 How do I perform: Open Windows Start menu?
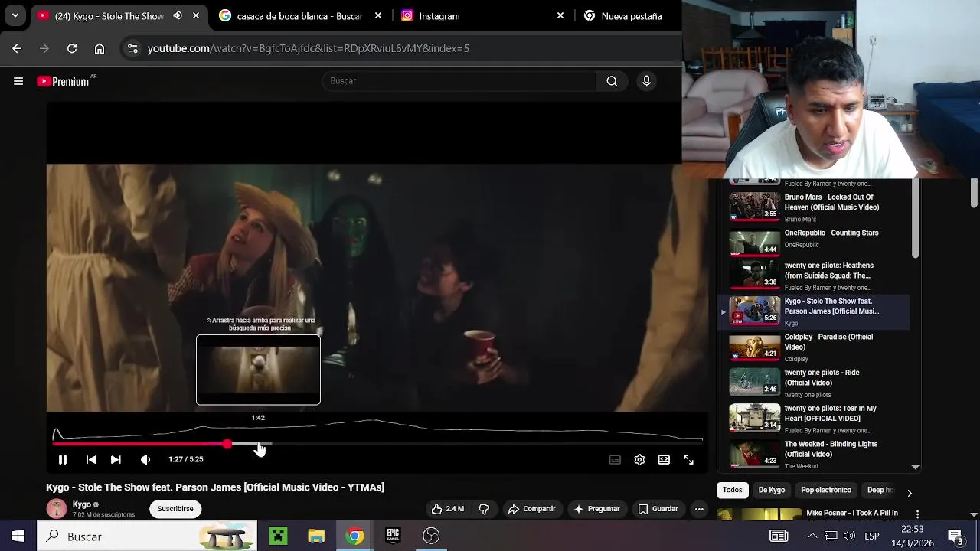tap(18, 536)
